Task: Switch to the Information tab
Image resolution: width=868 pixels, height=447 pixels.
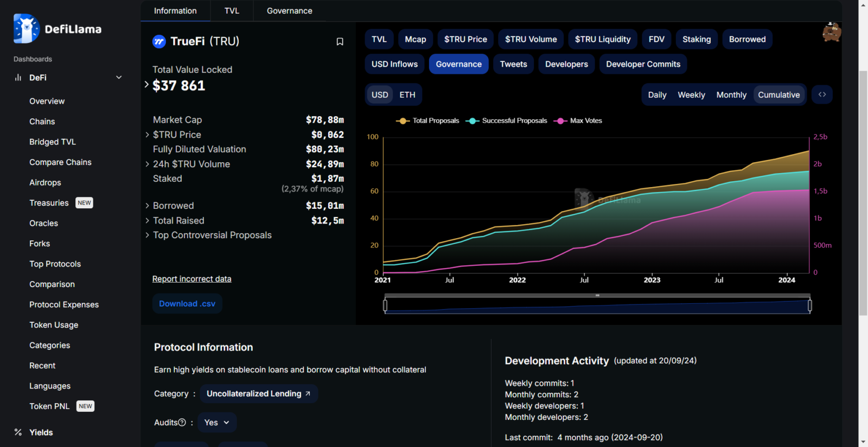Action: coord(175,11)
